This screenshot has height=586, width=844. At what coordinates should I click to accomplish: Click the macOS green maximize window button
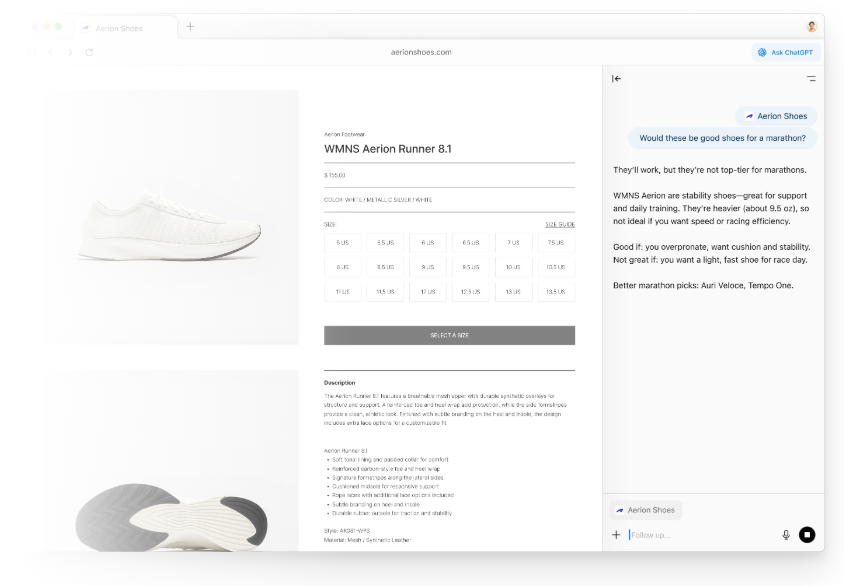coord(59,26)
